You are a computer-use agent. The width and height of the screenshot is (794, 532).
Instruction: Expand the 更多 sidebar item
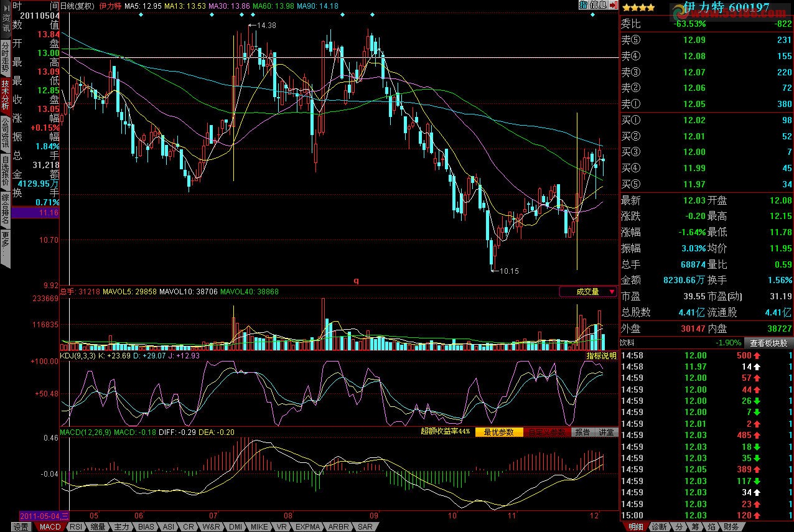click(x=5, y=247)
